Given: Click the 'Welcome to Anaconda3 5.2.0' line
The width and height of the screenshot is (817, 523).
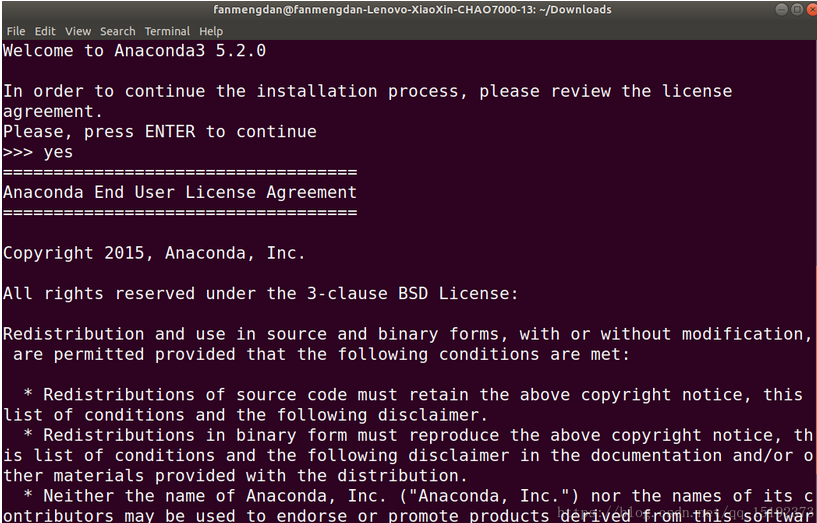Looking at the screenshot, I should click(x=134, y=51).
